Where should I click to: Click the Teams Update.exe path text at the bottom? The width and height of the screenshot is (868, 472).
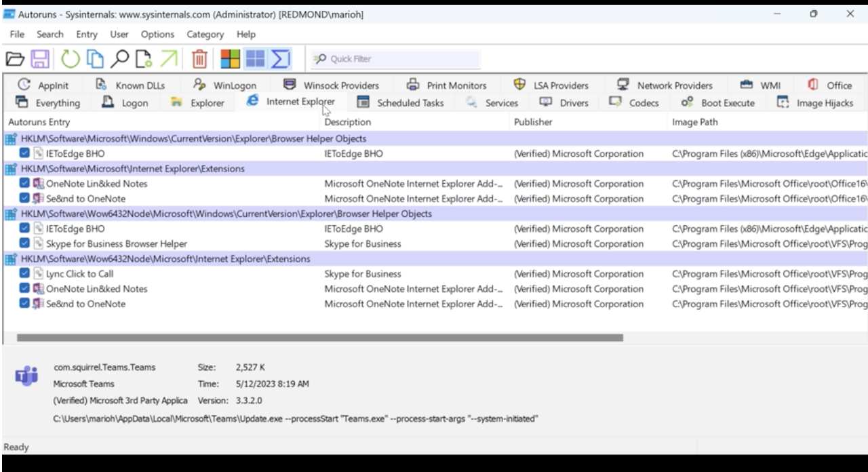(296, 419)
